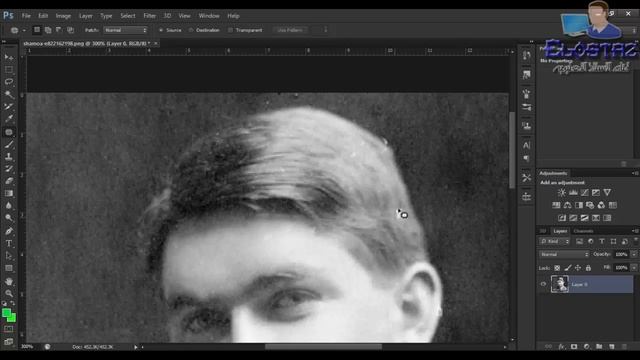Select the Brush tool
This screenshot has height=360, width=640.
9,144
